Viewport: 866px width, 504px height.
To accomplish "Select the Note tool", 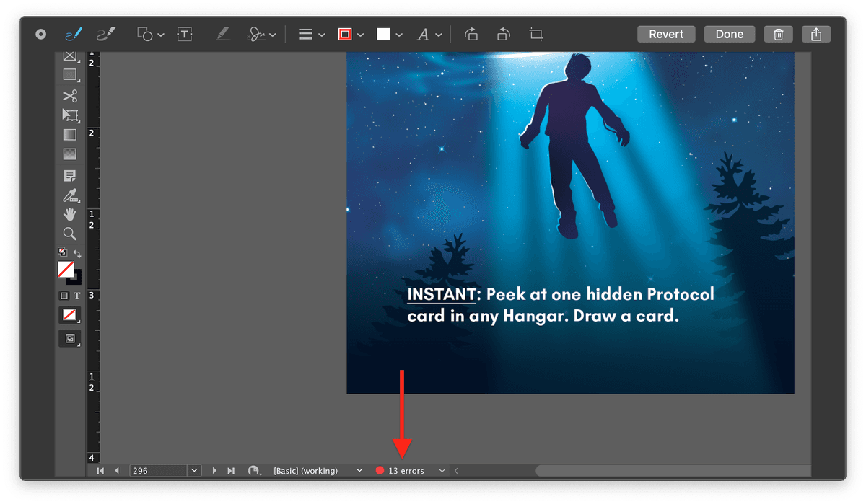I will [x=70, y=176].
